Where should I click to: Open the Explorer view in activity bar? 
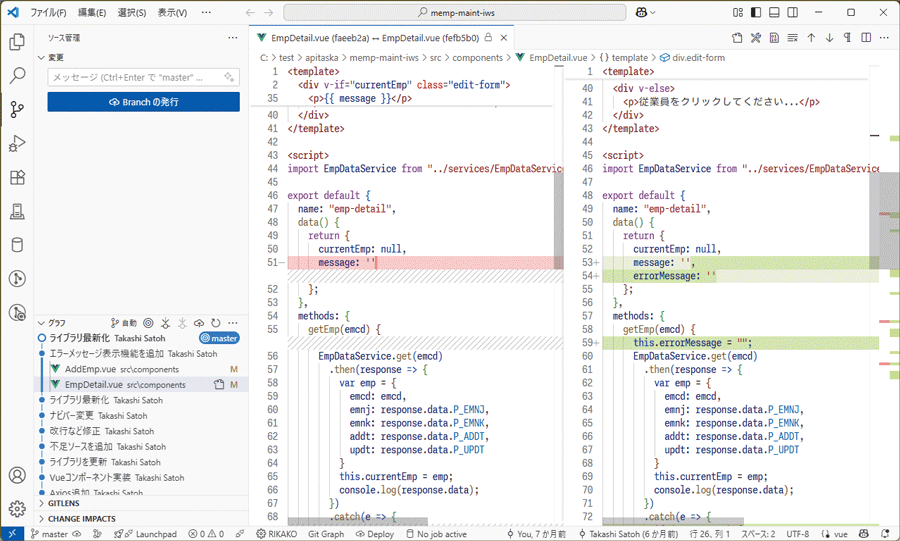pos(17,42)
